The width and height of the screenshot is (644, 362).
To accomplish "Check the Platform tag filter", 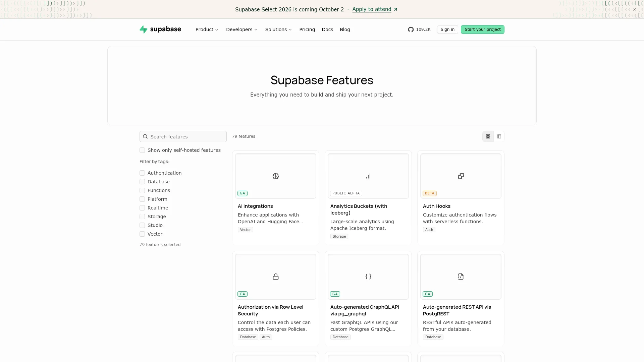I will [142, 199].
